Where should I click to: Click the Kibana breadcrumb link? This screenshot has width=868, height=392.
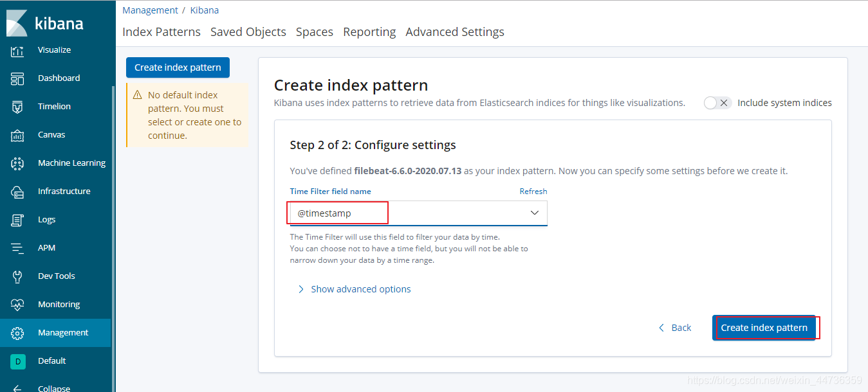[x=205, y=10]
